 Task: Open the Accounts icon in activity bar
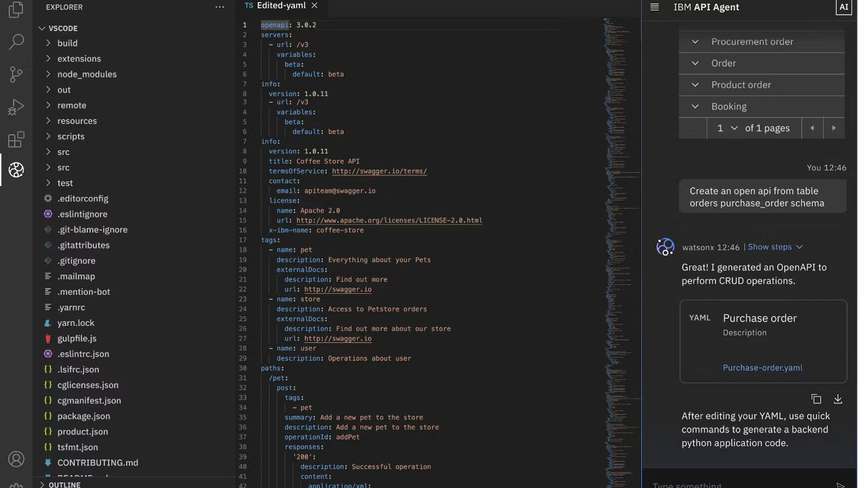point(16,459)
